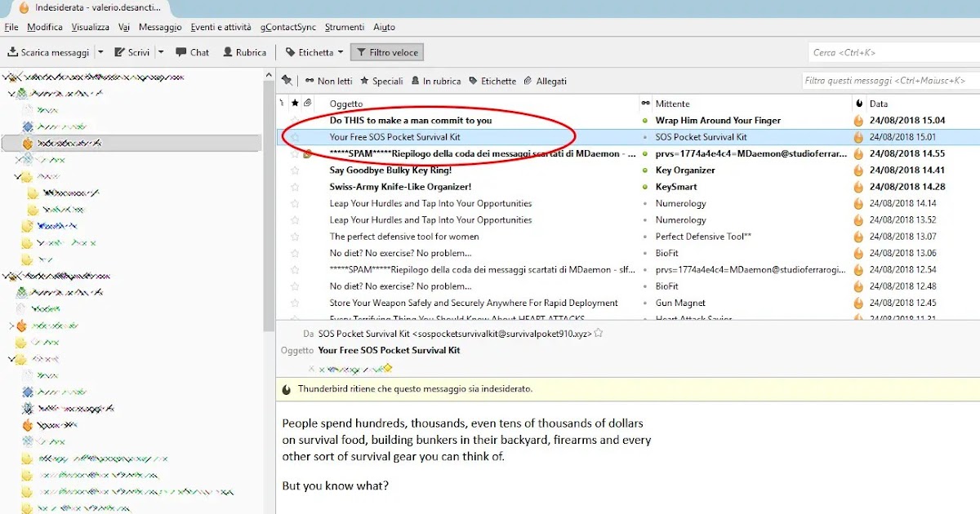Open the gContactSync menu
Image resolution: width=980 pixels, height=514 pixels.
[x=288, y=27]
